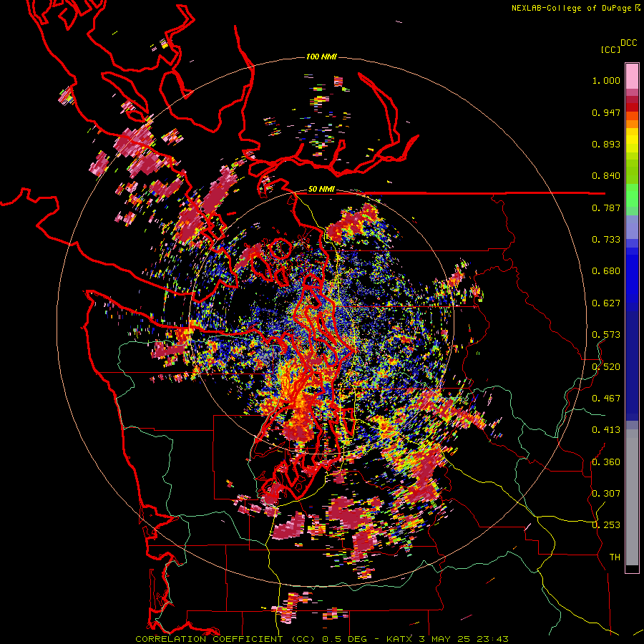Image resolution: width=644 pixels, height=644 pixels.
Task: Click the NEXLAB-College of DuPage title text
Action: tap(571, 8)
